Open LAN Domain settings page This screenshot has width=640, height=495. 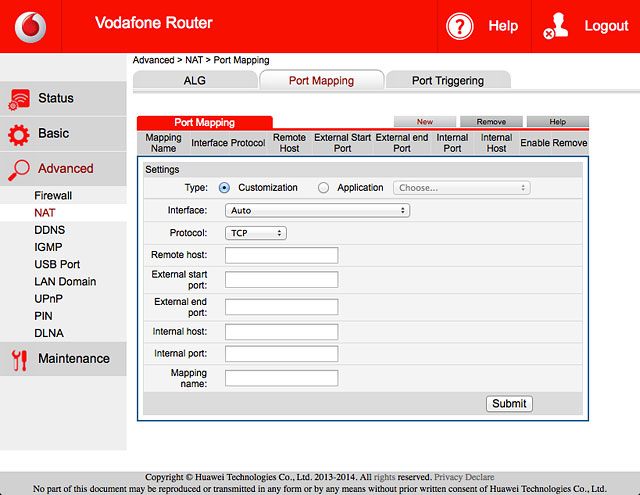point(65,282)
